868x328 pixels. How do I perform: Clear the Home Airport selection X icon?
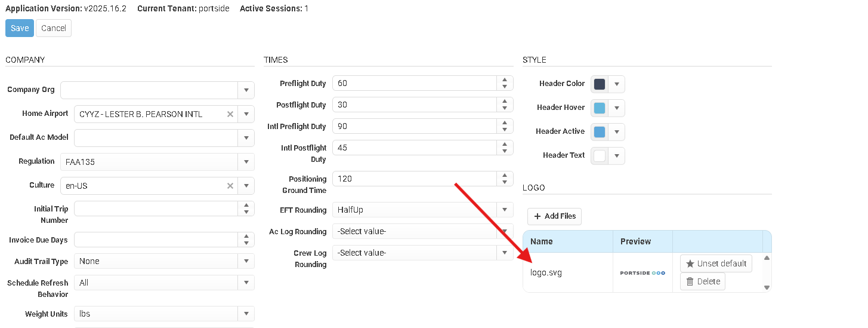[x=230, y=114]
